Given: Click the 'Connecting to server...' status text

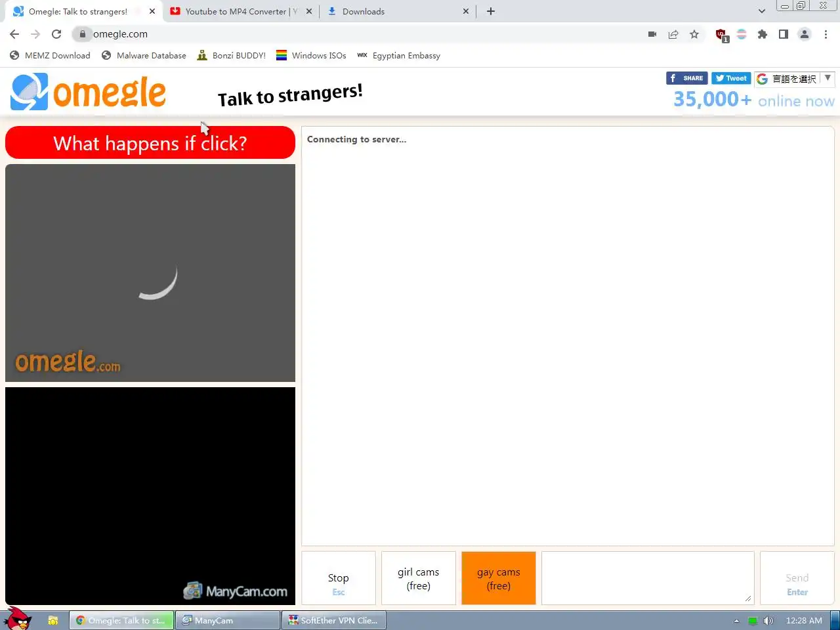Looking at the screenshot, I should [356, 139].
